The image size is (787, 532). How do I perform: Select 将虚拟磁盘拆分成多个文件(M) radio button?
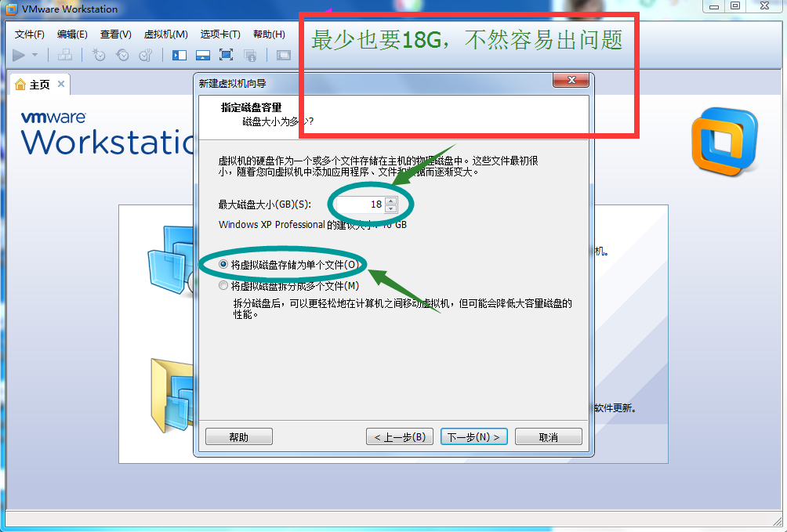coord(223,285)
